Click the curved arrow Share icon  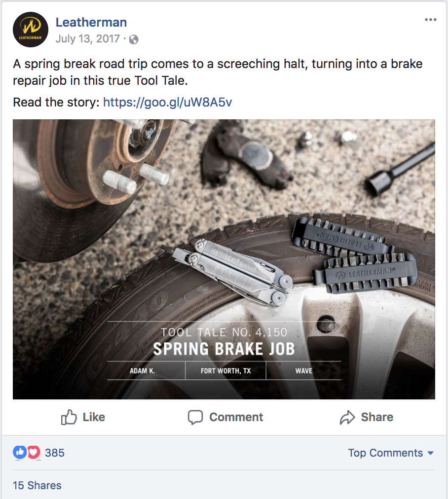(x=347, y=417)
